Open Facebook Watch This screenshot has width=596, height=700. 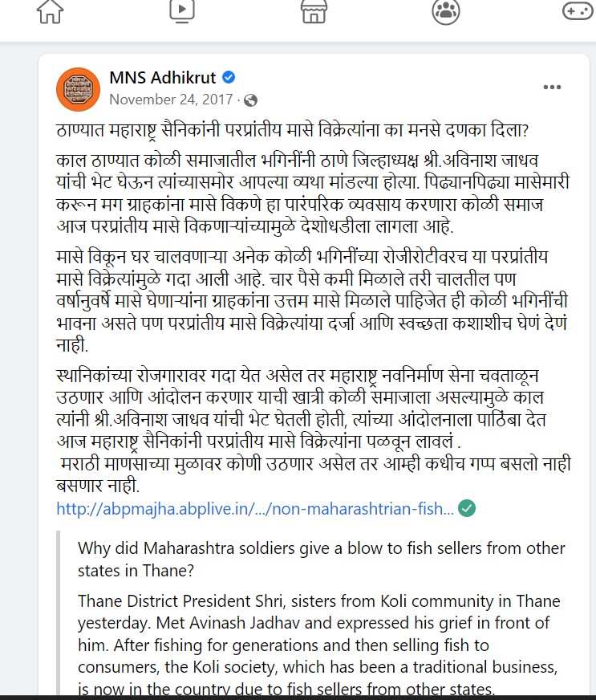pos(182,13)
